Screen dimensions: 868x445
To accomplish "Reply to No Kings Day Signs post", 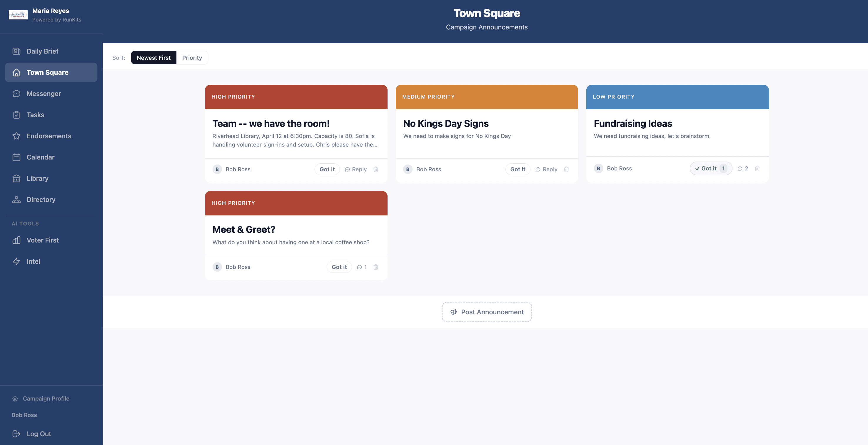I will 546,169.
